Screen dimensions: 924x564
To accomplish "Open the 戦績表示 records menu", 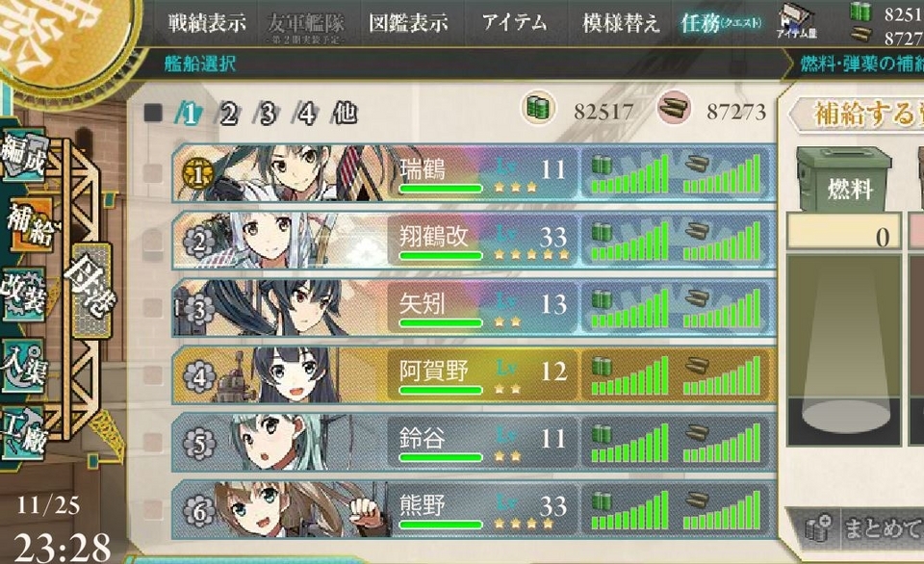I will [206, 23].
